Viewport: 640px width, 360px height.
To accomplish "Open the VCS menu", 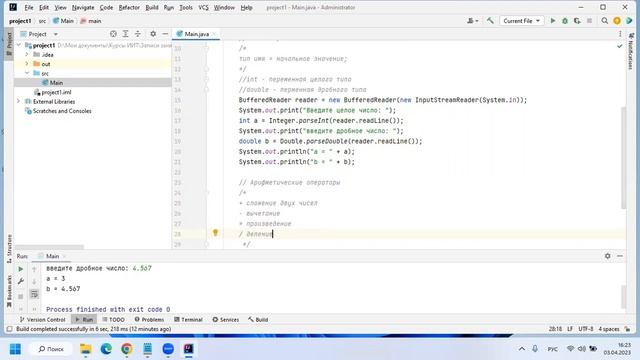I will coord(203,7).
